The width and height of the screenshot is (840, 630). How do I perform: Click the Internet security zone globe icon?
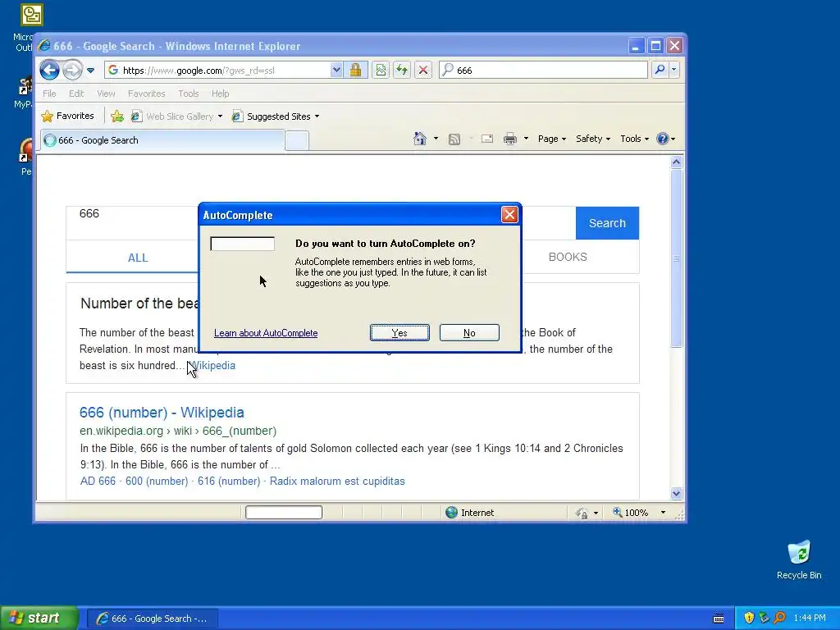pos(452,513)
